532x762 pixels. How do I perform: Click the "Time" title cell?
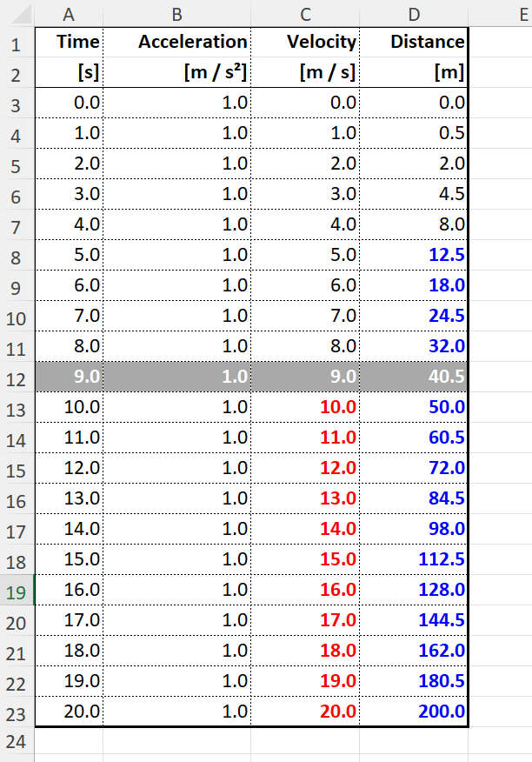pyautogui.click(x=69, y=42)
